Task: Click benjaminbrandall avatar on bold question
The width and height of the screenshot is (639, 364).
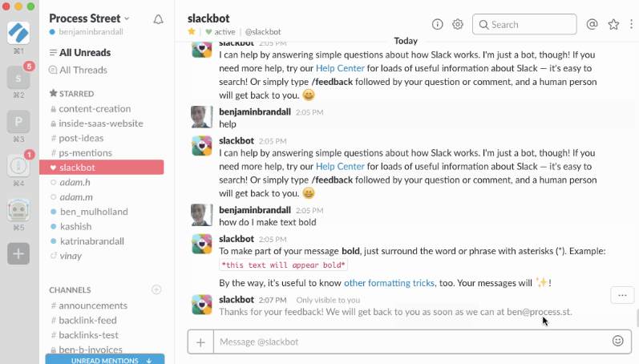Action: 202,215
